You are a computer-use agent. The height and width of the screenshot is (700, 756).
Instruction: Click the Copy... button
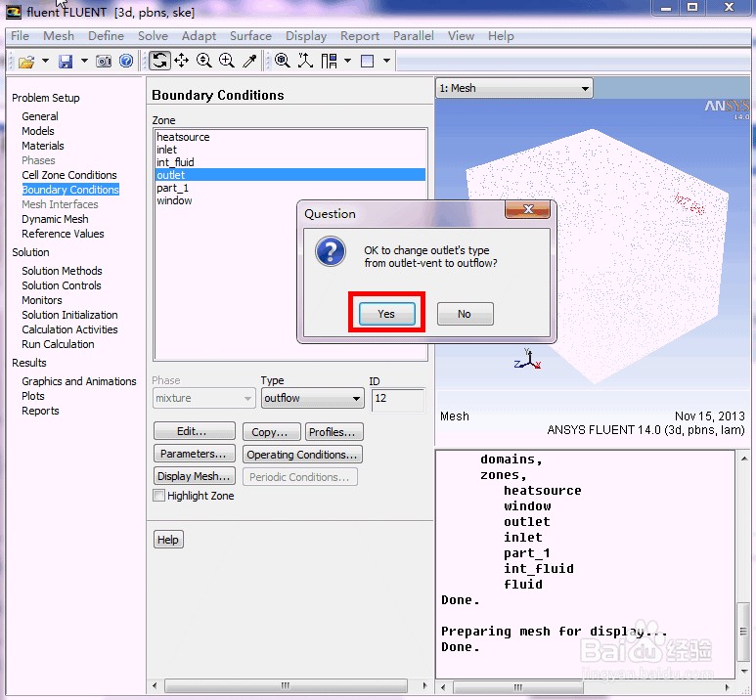(272, 432)
